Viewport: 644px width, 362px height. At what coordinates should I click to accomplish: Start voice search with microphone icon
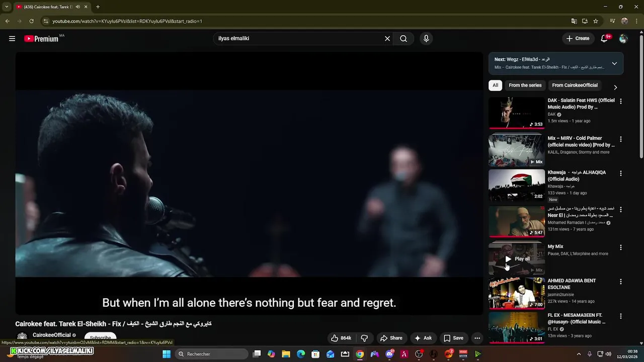[426, 39]
